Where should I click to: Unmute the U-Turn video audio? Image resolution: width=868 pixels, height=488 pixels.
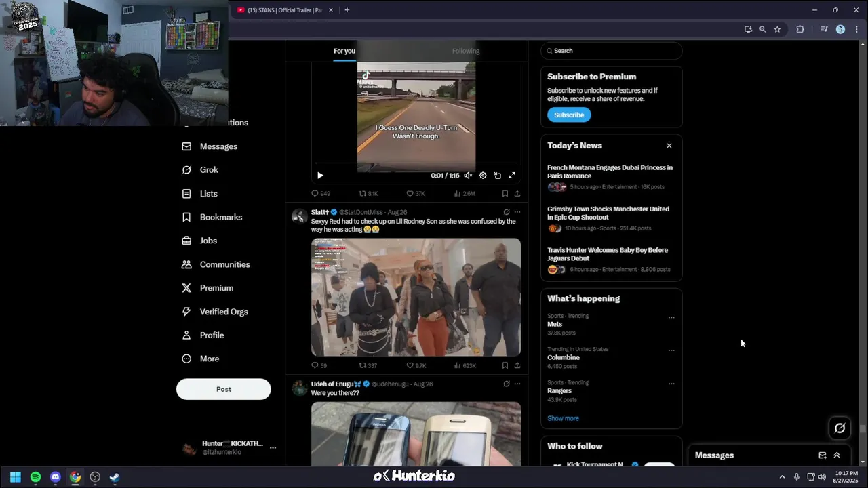468,176
